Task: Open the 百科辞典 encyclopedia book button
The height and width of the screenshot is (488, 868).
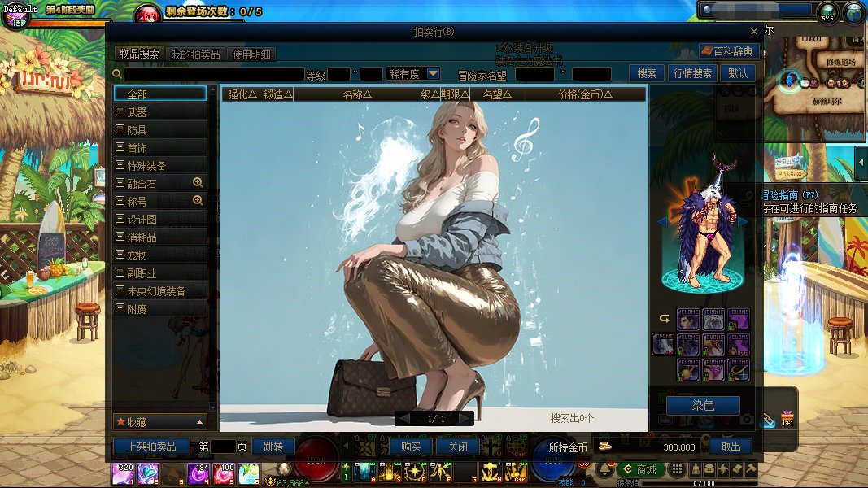Action: (729, 51)
